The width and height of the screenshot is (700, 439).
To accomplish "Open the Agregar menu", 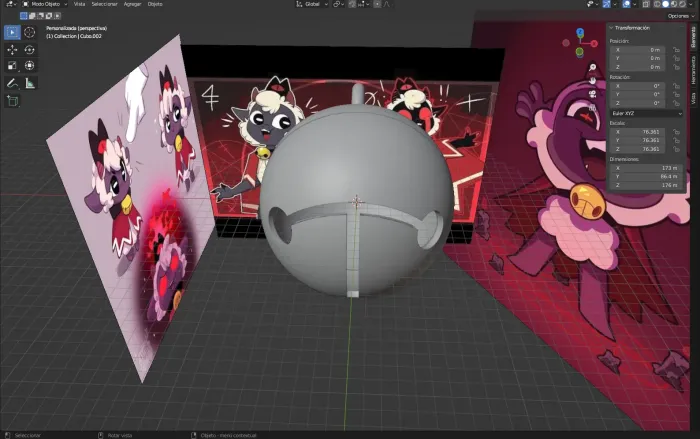I will point(132,4).
